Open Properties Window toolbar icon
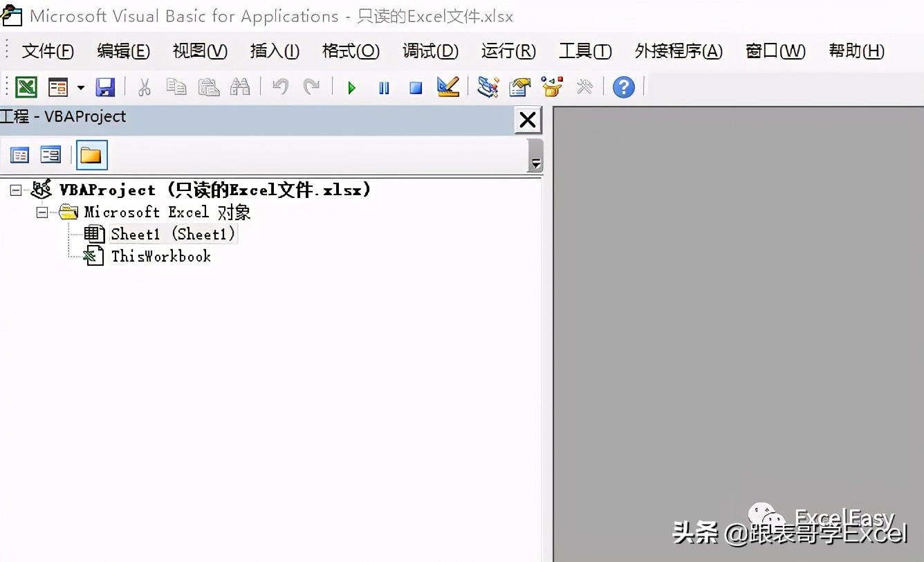The image size is (924, 562). (x=520, y=87)
